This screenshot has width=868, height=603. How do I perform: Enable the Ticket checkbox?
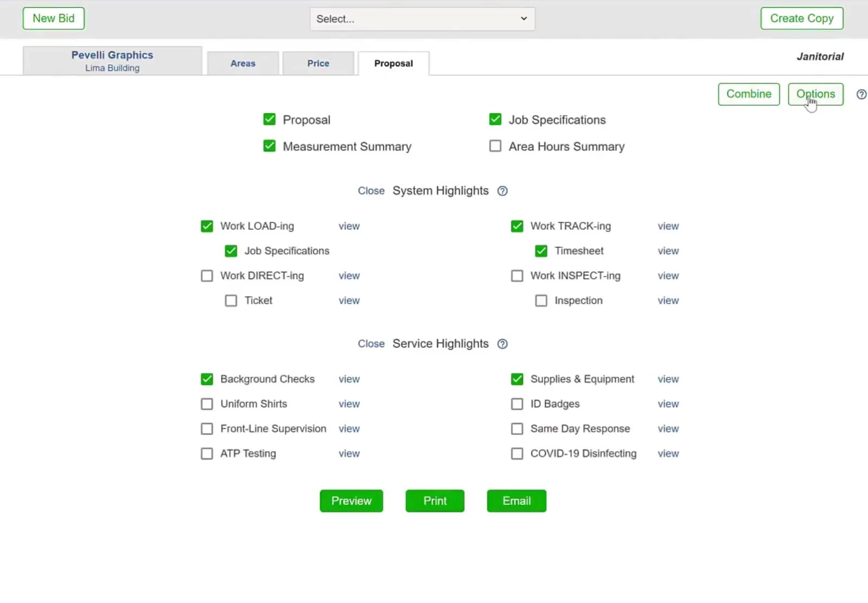pyautogui.click(x=231, y=300)
